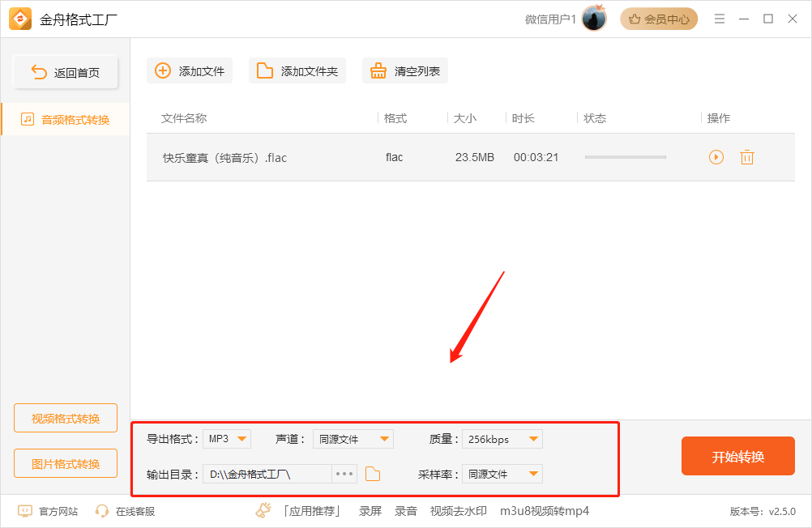Open output folder via the folder icon
This screenshot has height=528, width=812.
tap(373, 474)
